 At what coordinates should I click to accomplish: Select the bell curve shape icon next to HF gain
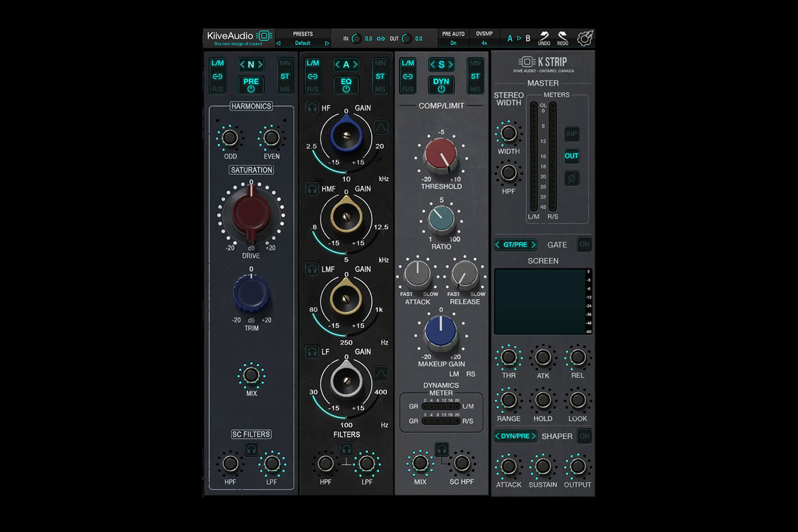coord(381,128)
